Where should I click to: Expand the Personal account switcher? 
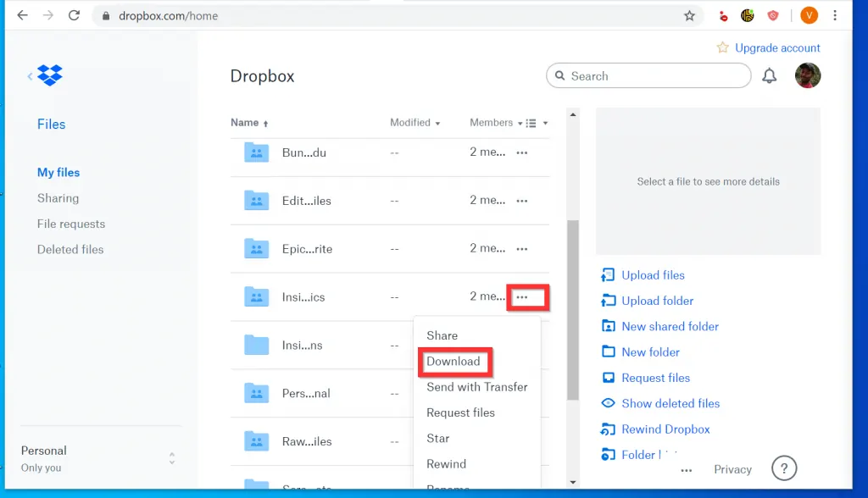(171, 457)
